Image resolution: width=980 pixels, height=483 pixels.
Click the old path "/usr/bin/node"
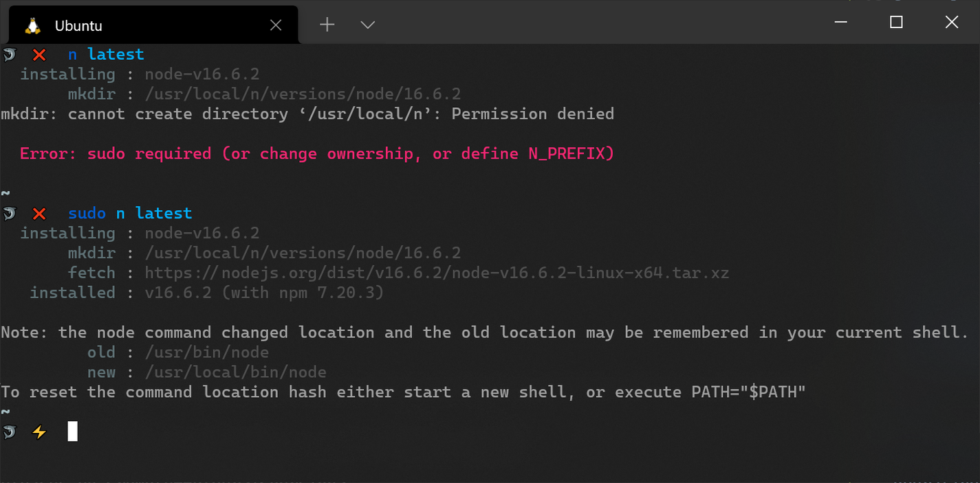(206, 352)
